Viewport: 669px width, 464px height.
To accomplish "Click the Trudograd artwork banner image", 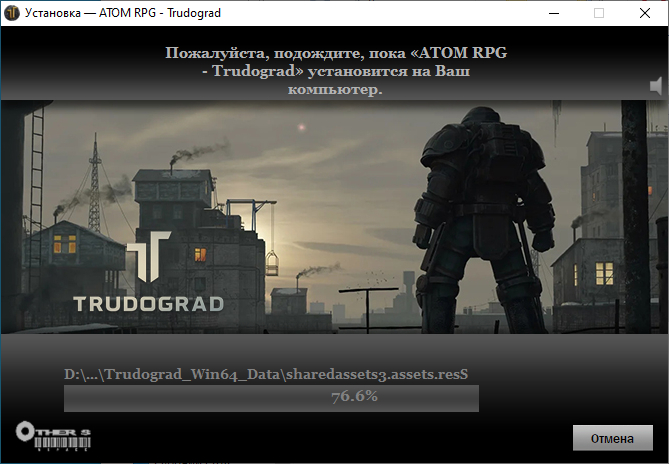I will 334,217.
